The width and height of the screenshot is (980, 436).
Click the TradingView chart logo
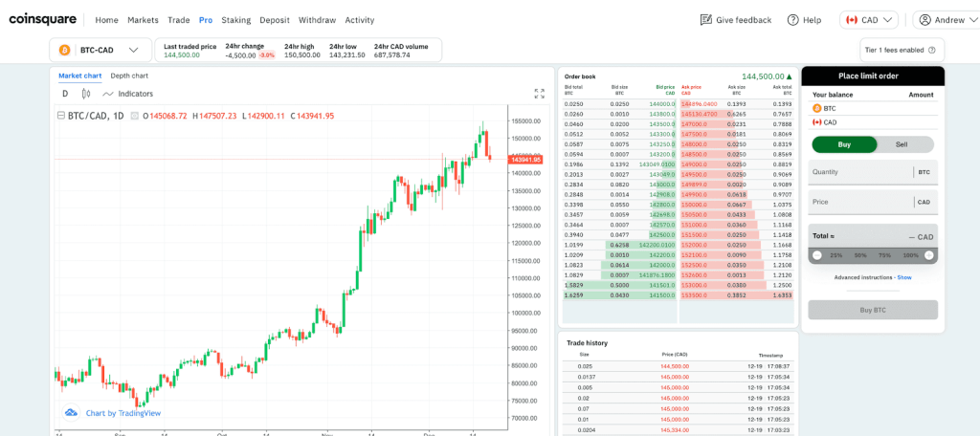(71, 412)
